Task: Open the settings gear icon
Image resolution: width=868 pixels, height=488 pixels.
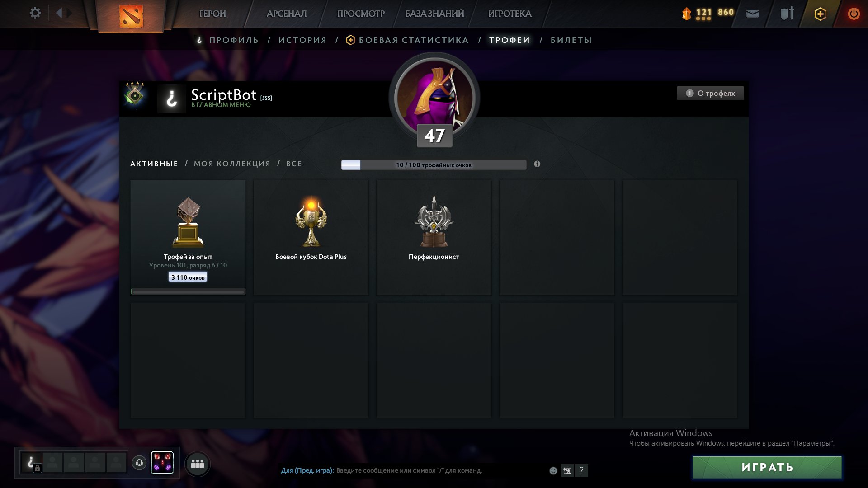Action: 35,13
